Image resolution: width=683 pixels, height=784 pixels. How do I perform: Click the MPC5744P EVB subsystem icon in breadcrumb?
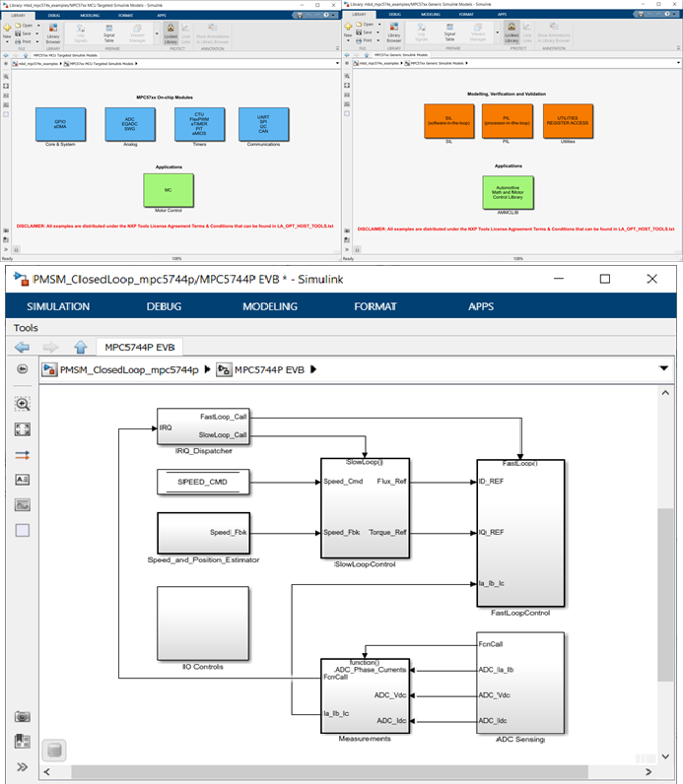point(224,369)
